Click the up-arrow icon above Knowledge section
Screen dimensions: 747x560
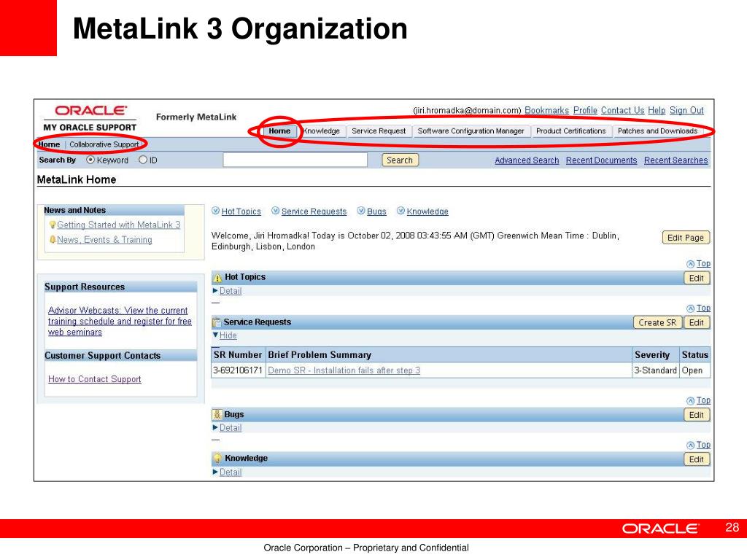pos(690,446)
